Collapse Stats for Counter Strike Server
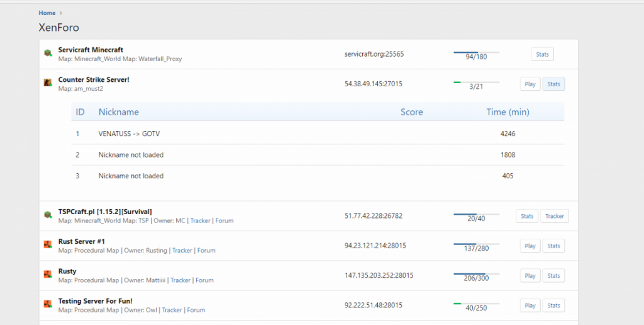Screen dimensions: 644x325 [553, 84]
